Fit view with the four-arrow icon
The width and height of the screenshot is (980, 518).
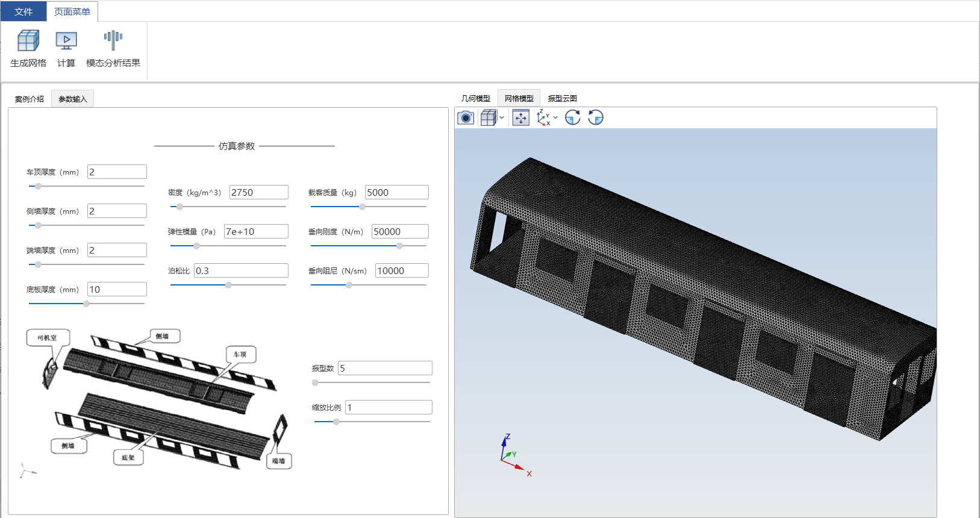(x=521, y=117)
